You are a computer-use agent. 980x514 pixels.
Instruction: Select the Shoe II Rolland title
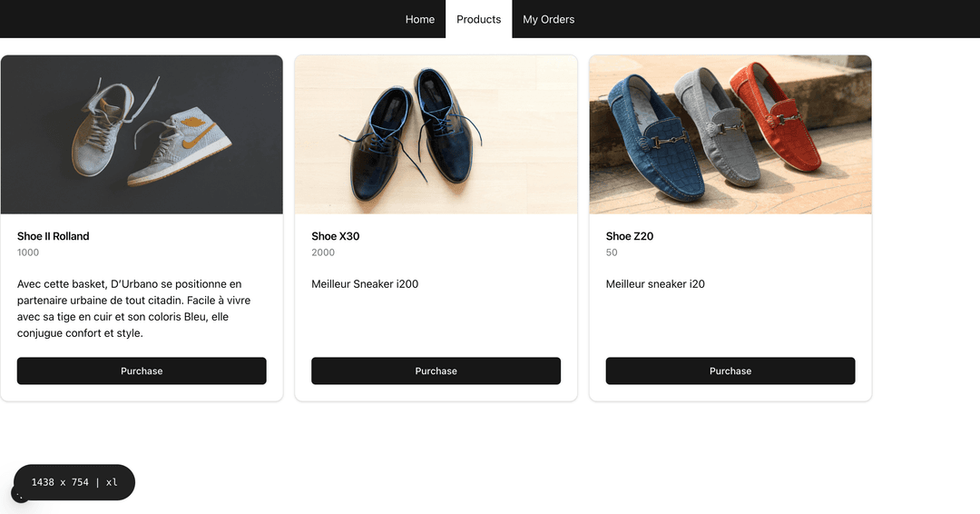pos(54,236)
